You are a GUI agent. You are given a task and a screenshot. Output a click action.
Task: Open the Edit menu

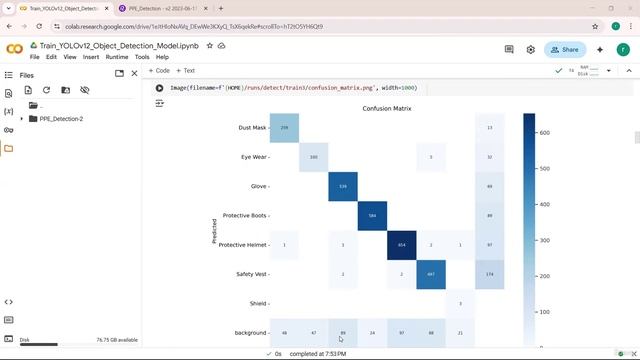[51, 57]
